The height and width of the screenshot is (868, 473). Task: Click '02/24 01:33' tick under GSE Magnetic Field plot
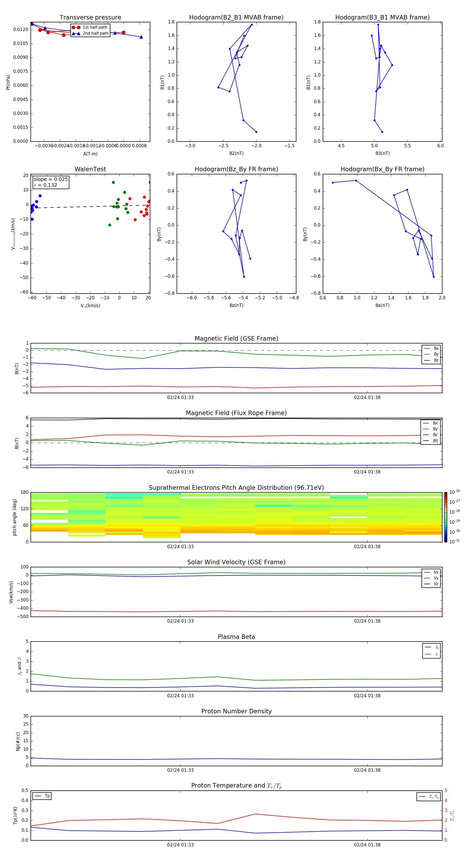pyautogui.click(x=180, y=397)
